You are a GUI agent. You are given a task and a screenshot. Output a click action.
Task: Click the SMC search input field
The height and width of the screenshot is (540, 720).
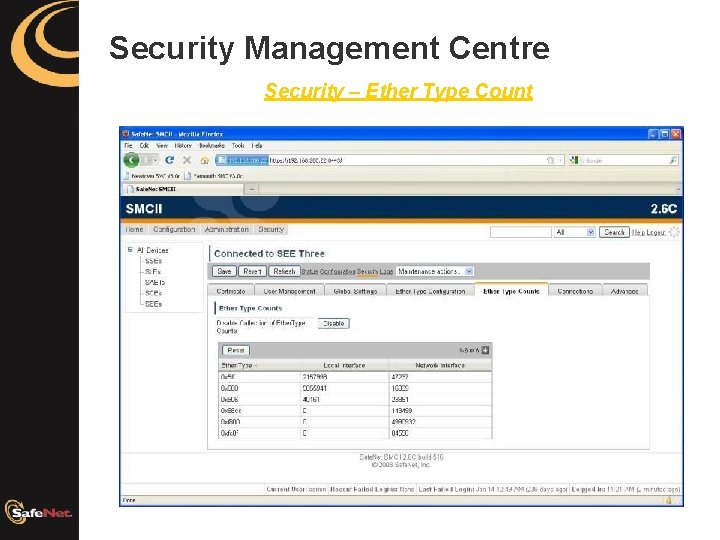click(x=520, y=232)
